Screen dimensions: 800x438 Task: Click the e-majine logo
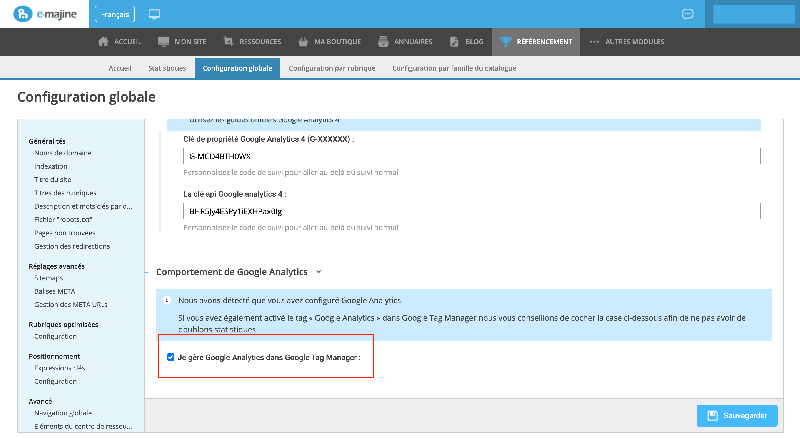coord(45,14)
